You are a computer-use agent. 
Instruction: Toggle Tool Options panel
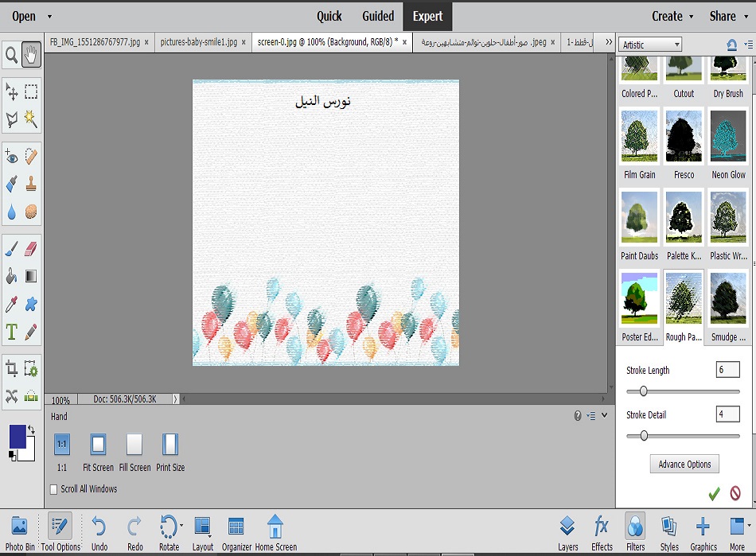pyautogui.click(x=60, y=532)
